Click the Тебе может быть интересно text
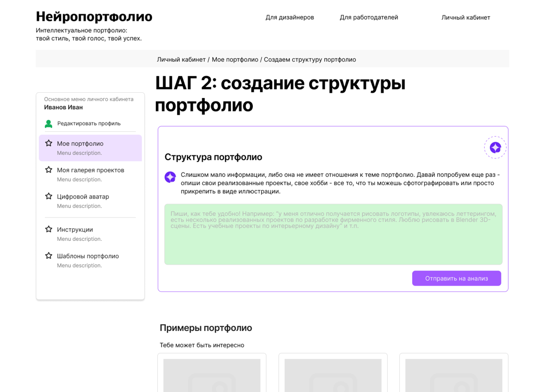Image resolution: width=543 pixels, height=392 pixels. pyautogui.click(x=202, y=345)
